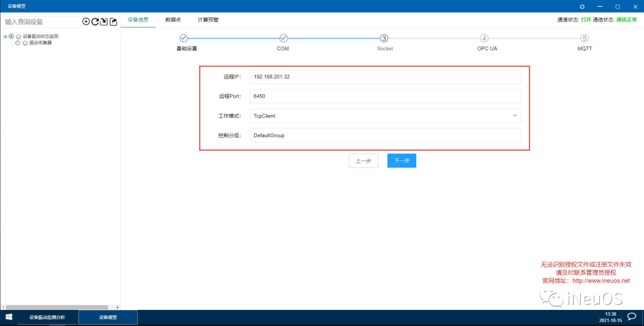Open the Windows Start button
Image resolution: width=644 pixels, height=326 pixels.
[x=8, y=317]
